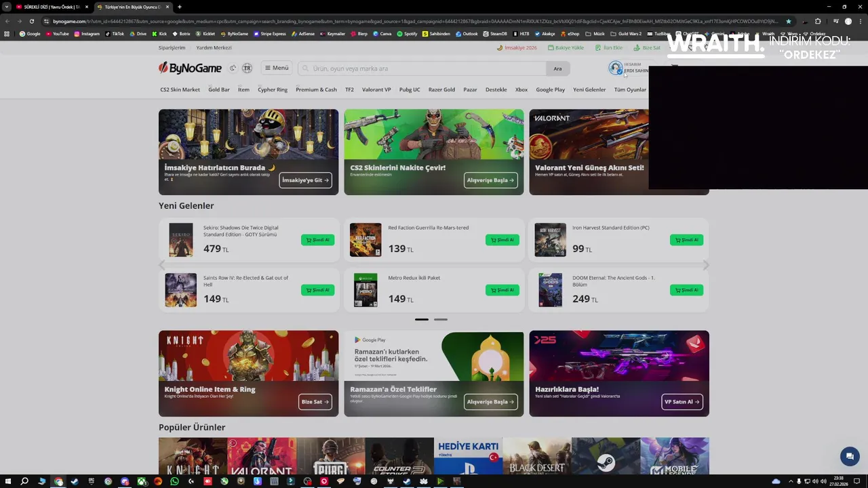Reload the page
The image size is (868, 488).
pos(31,21)
